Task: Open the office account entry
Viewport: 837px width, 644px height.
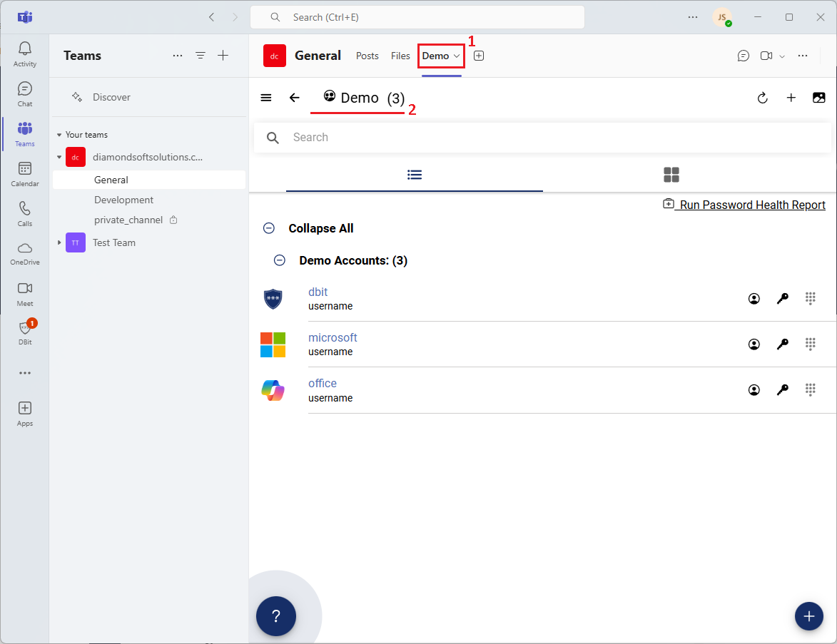Action: 323,383
